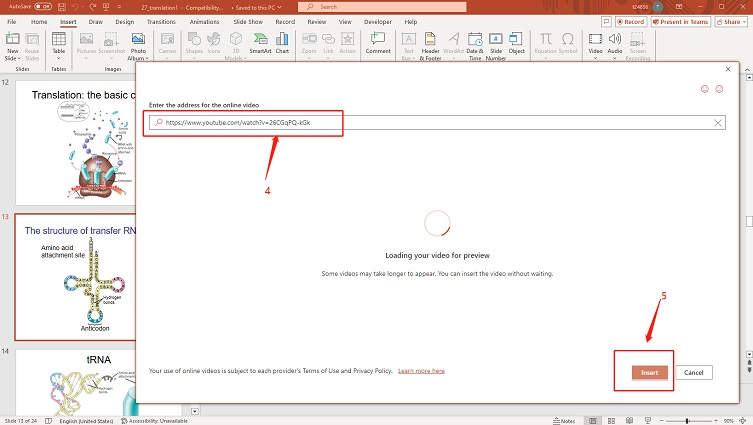
Task: Clear the video URL with X icon
Action: (718, 122)
